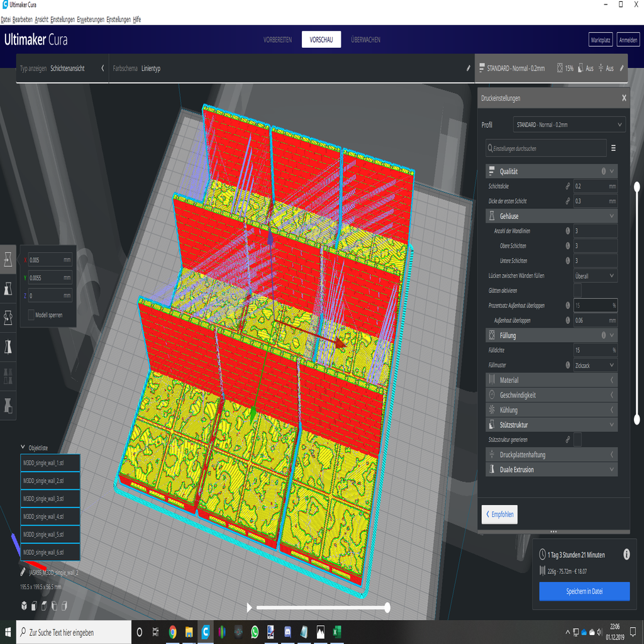644x644 pixels.
Task: Click the Fülldichte value field
Action: pyautogui.click(x=595, y=350)
